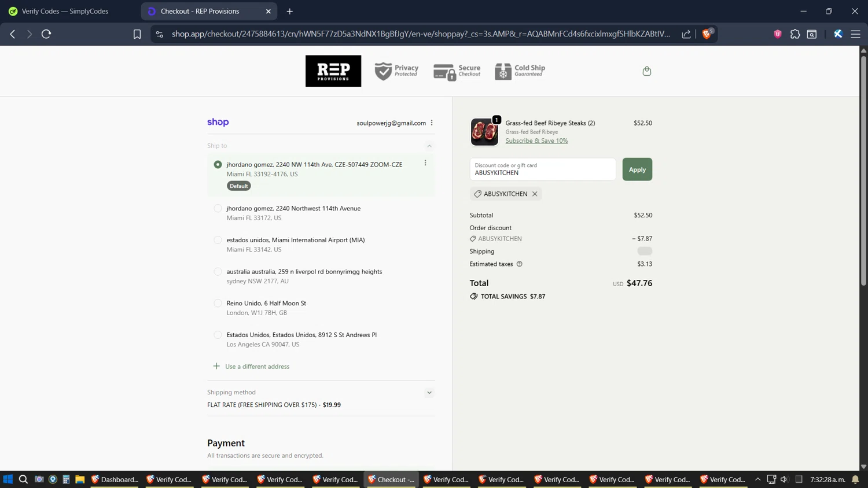Open the notifications bell in system tray
The height and width of the screenshot is (488, 868).
click(855, 479)
